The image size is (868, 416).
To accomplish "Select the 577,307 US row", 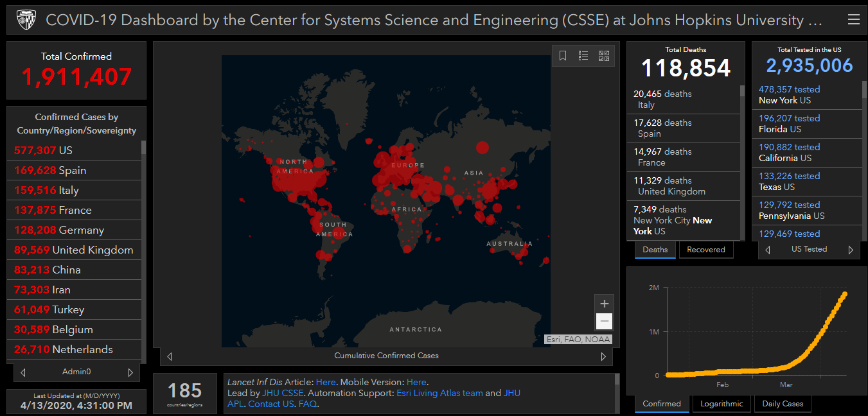I will [74, 150].
